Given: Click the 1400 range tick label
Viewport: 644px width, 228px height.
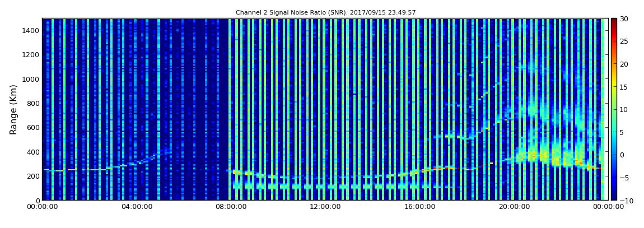Looking at the screenshot, I should coord(31,30).
